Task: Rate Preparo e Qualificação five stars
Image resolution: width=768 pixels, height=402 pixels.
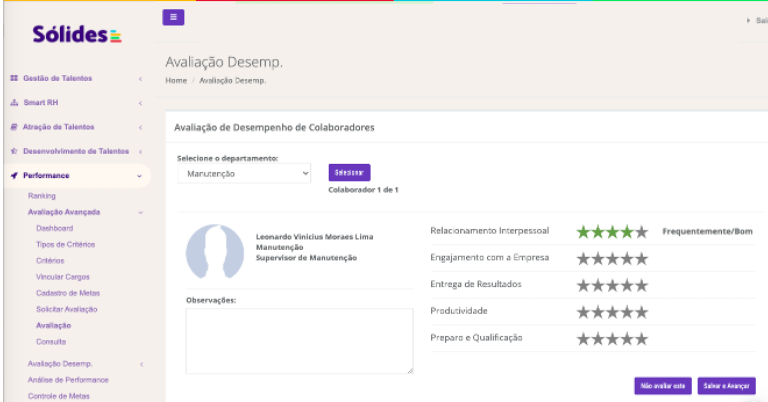Action: [x=642, y=339]
